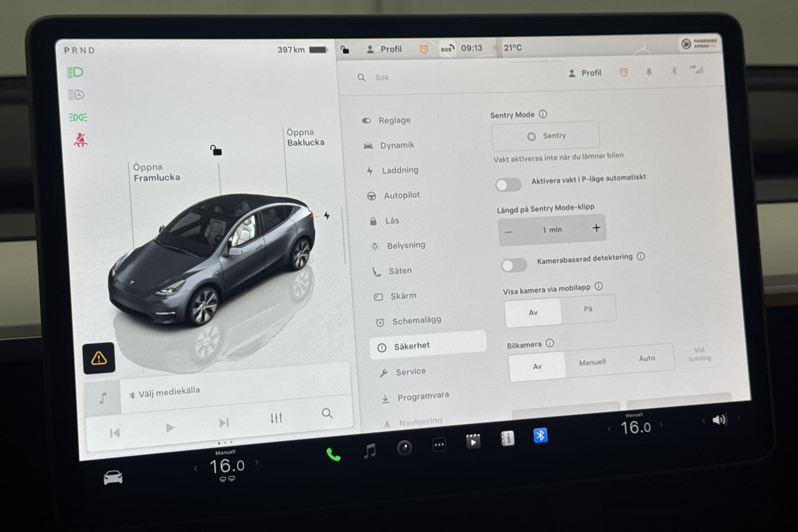Open the manual info book app in the dock
The image size is (798, 532).
tap(508, 438)
